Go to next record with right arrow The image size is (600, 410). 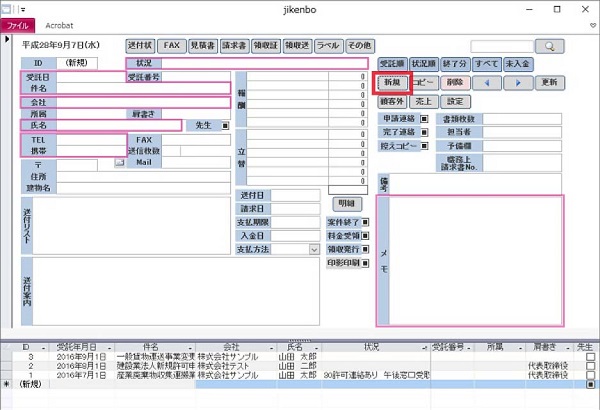[518, 83]
